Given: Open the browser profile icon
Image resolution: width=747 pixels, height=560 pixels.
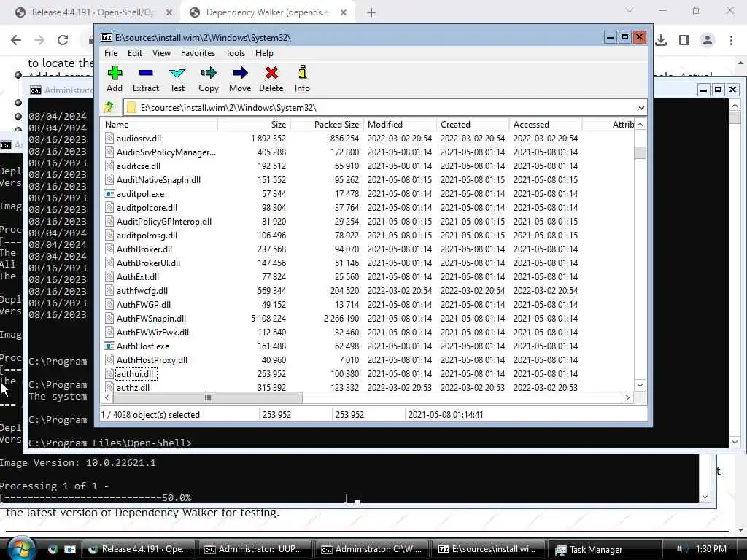Looking at the screenshot, I should [x=708, y=40].
